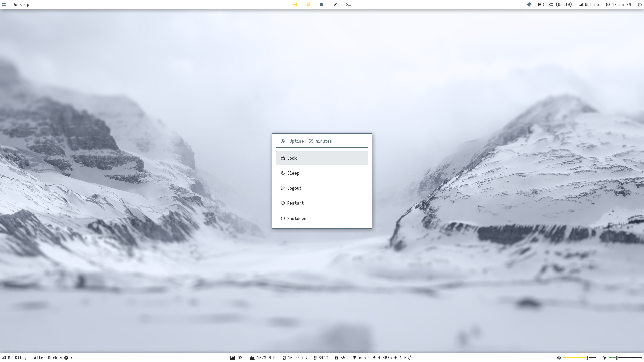Mute audio via the speaker icon
644x362 pixels.
(558, 358)
